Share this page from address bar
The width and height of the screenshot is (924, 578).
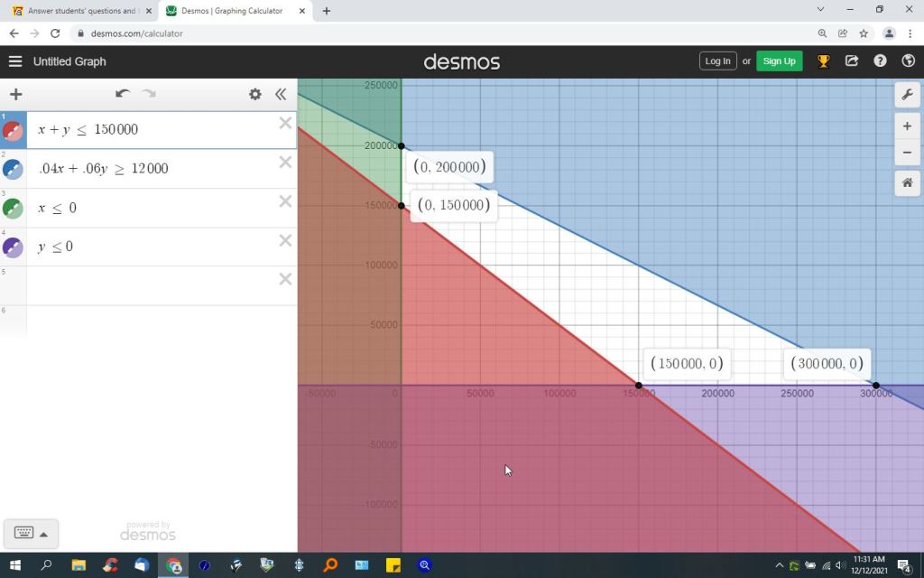843,33
